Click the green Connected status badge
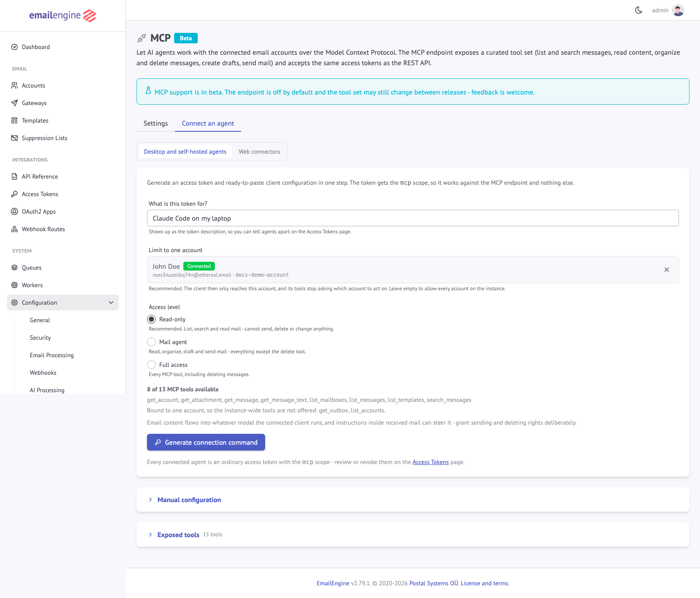This screenshot has width=700, height=598. [199, 266]
